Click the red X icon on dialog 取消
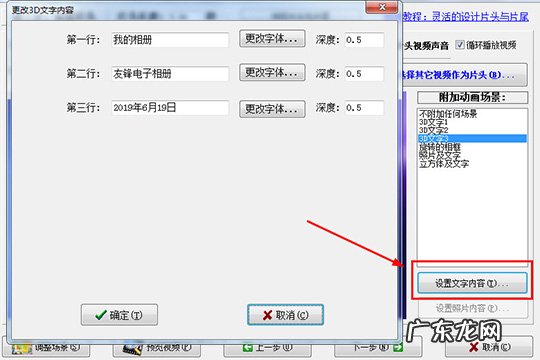 click(x=267, y=315)
